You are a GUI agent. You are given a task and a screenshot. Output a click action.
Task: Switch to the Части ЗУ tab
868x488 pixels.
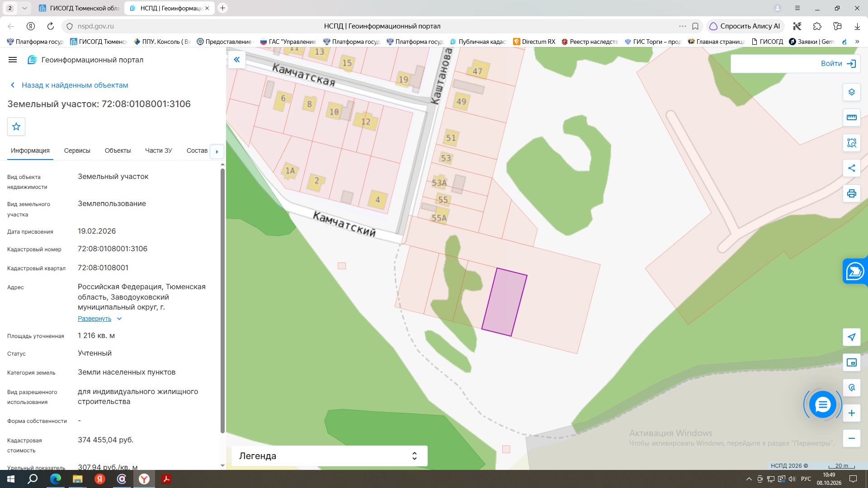159,150
